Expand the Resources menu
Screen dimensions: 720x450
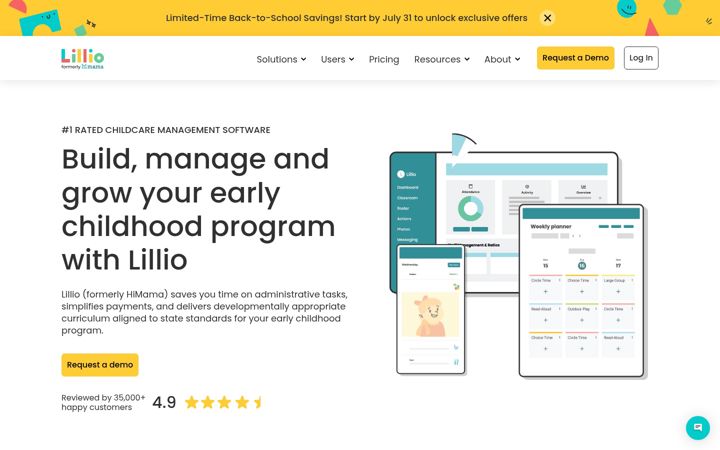click(x=442, y=59)
